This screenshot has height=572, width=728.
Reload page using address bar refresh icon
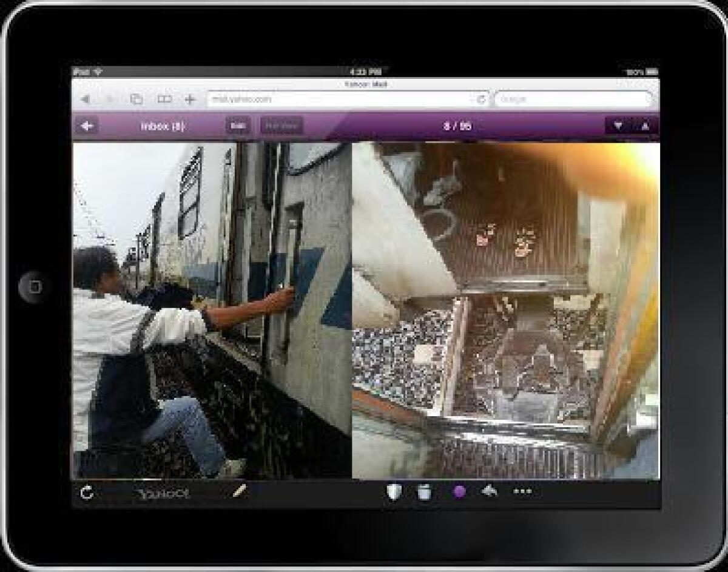tap(482, 99)
